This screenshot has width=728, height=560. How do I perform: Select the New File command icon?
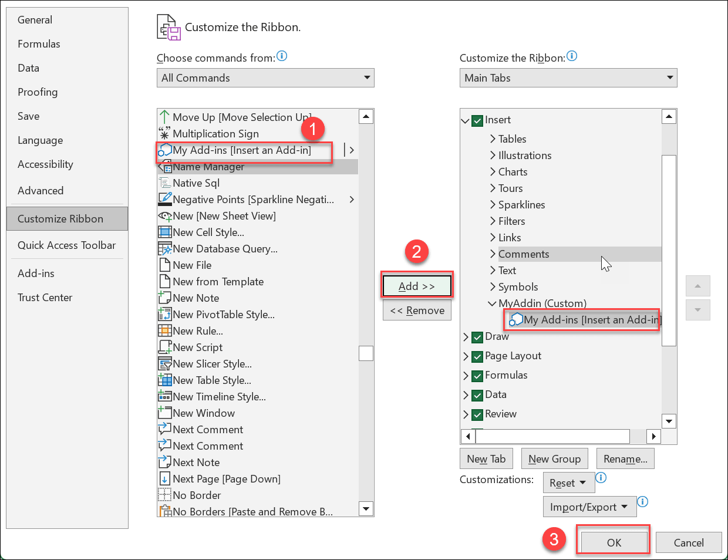[166, 265]
